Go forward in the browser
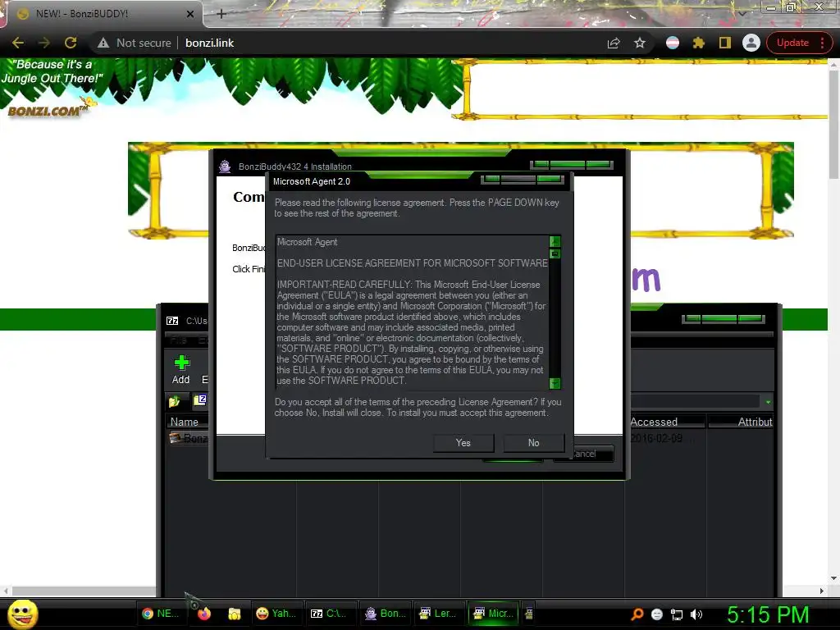This screenshot has height=630, width=840. pyautogui.click(x=44, y=43)
